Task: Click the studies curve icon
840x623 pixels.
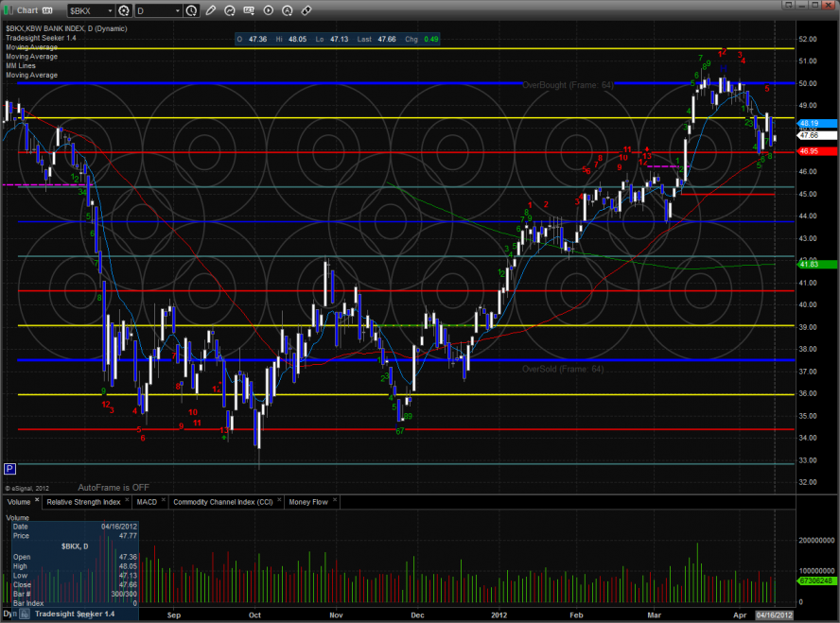Action: tap(229, 10)
